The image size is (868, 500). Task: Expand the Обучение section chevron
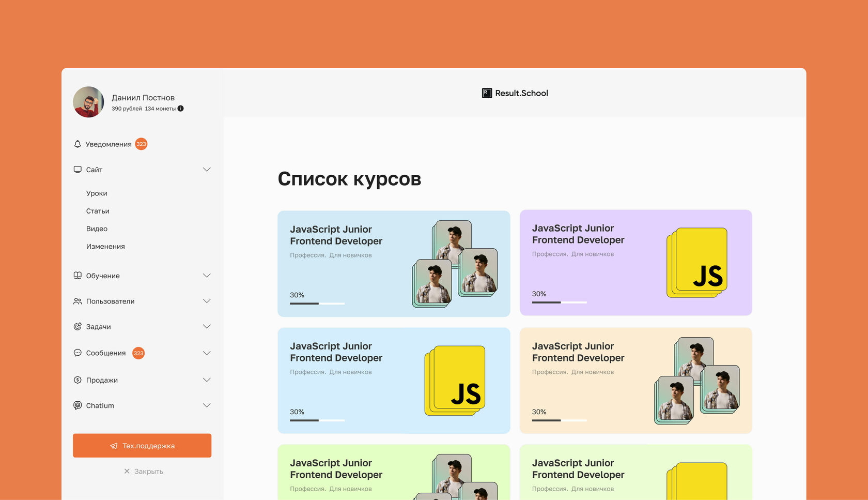tap(207, 276)
